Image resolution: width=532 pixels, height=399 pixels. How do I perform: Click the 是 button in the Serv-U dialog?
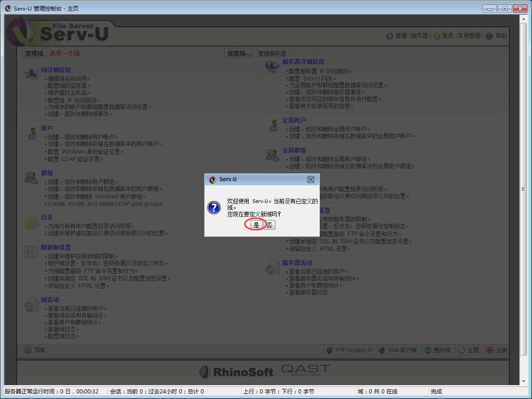click(x=256, y=225)
